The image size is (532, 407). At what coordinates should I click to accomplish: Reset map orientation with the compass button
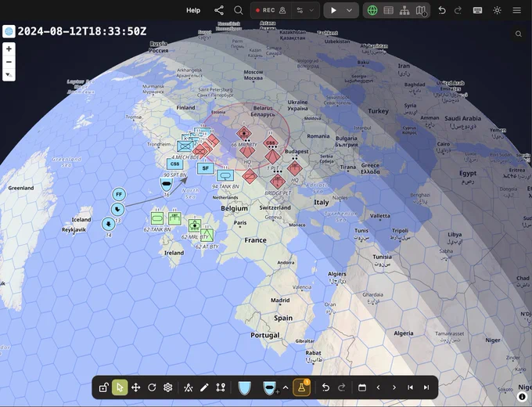9,74
